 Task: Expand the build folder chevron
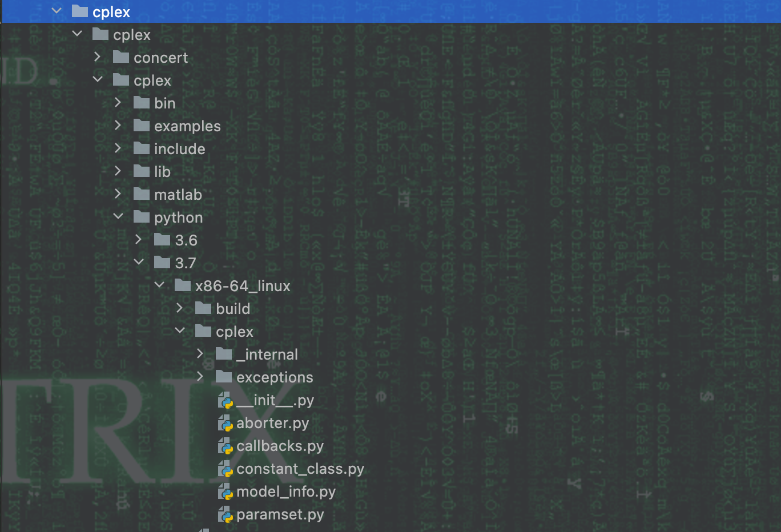(x=180, y=308)
